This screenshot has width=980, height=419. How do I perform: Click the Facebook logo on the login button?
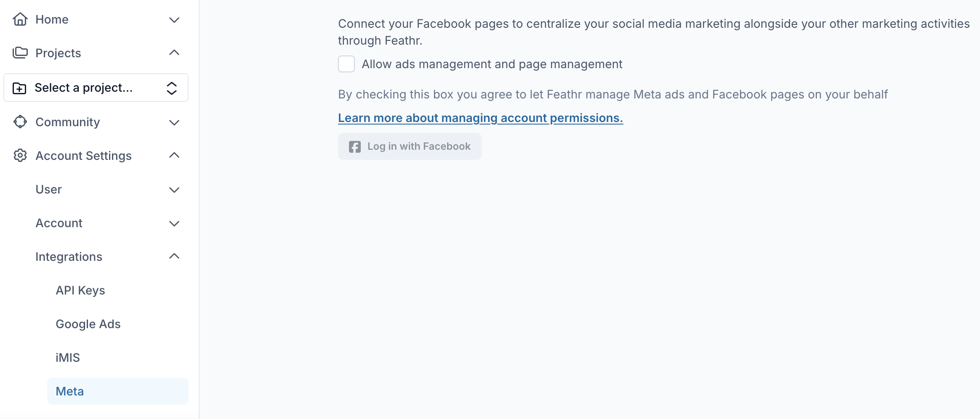click(354, 146)
